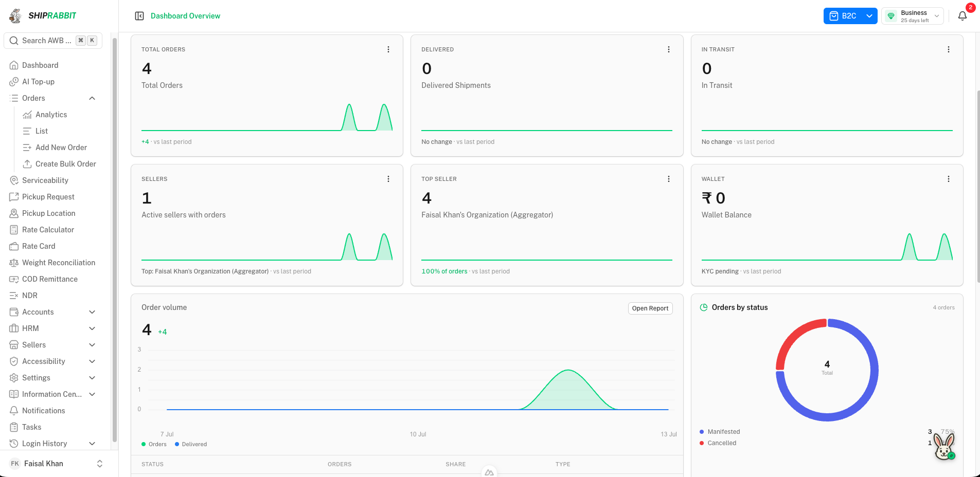
Task: Open Total Orders card three-dot menu
Action: [388, 49]
